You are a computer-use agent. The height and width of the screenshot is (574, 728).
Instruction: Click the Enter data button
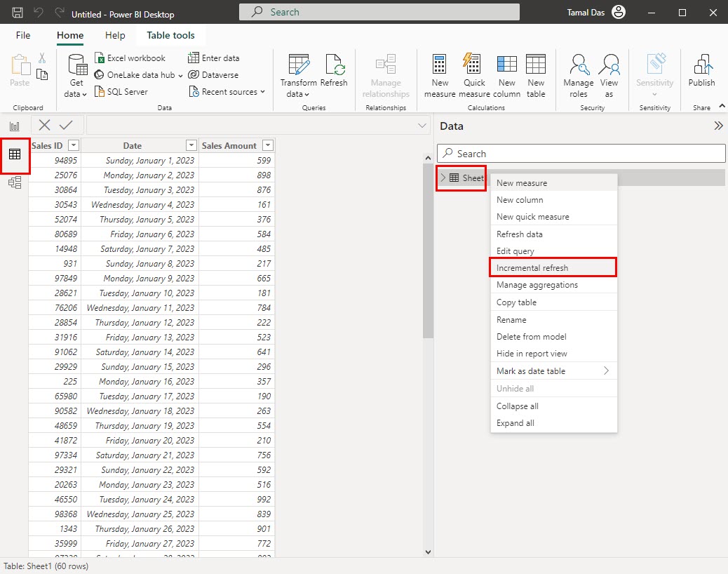[x=220, y=58]
